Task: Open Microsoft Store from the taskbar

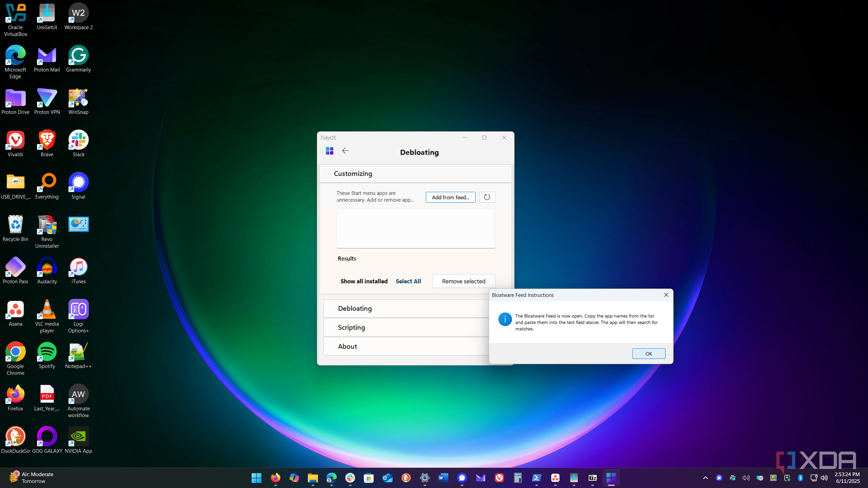Action: click(x=369, y=478)
